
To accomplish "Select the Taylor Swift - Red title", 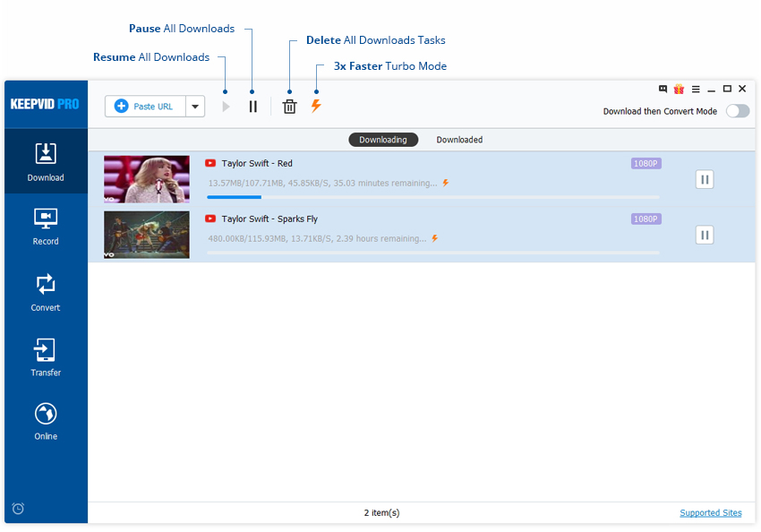I will (257, 164).
